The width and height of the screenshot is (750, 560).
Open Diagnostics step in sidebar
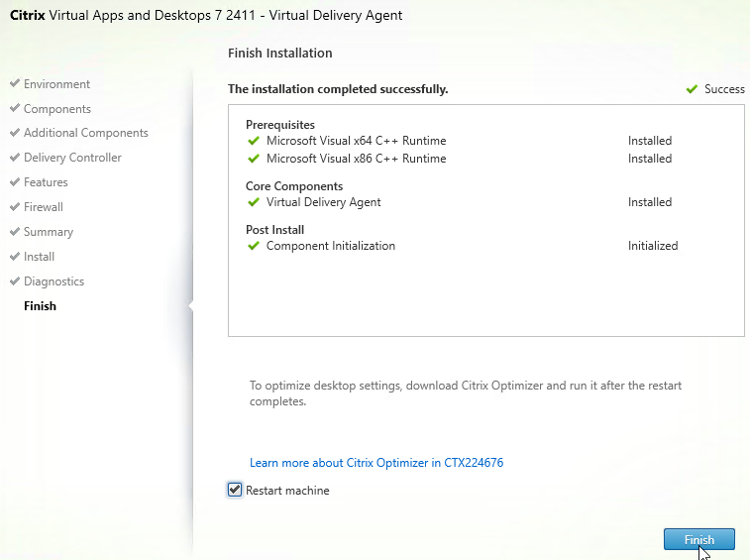pyautogui.click(x=54, y=281)
